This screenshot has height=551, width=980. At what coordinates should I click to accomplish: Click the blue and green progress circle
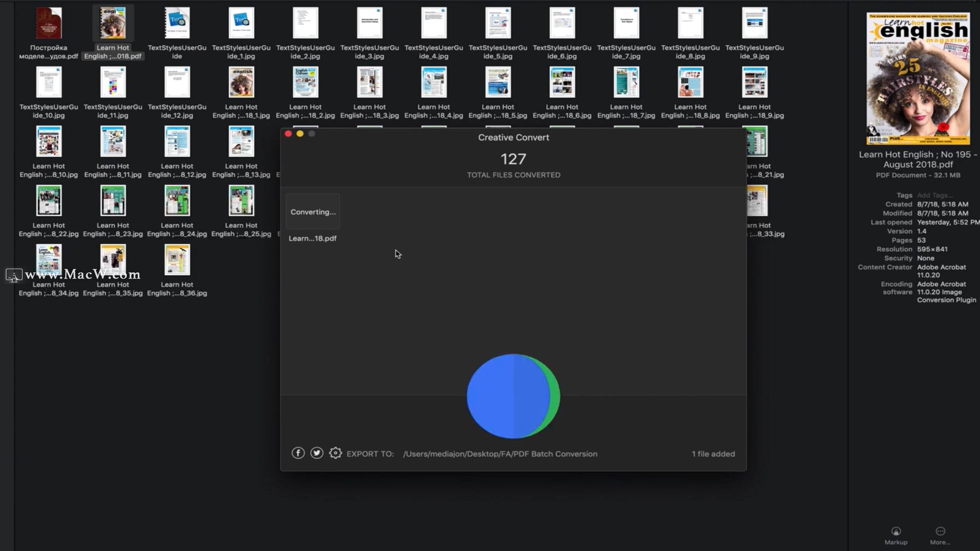tap(513, 396)
